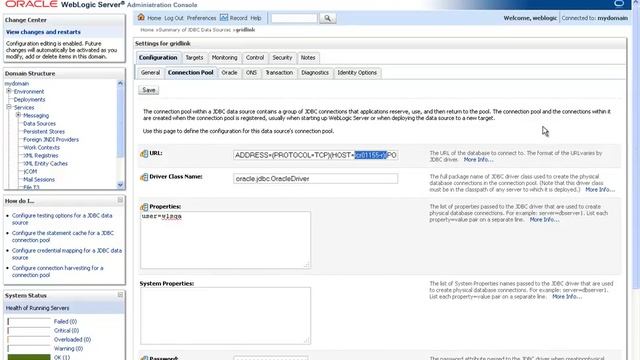Open Data Sources in the tree
The height and width of the screenshot is (360, 640).
click(39, 123)
